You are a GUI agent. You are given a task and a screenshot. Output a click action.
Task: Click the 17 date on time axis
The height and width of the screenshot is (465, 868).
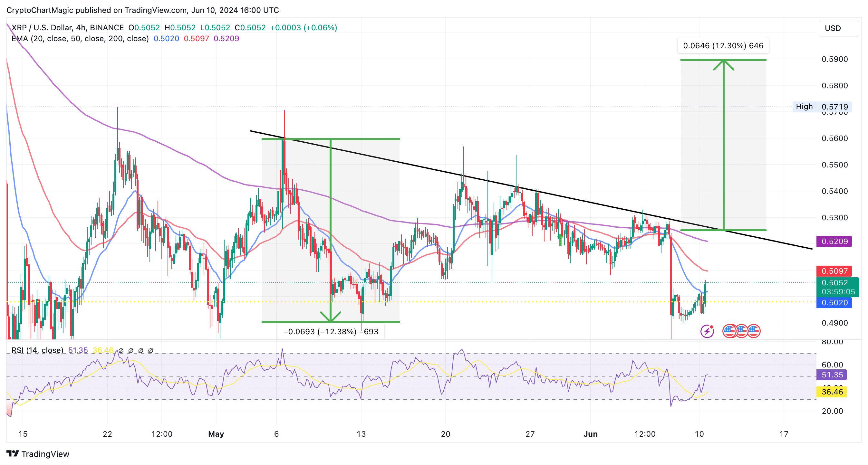pyautogui.click(x=784, y=434)
